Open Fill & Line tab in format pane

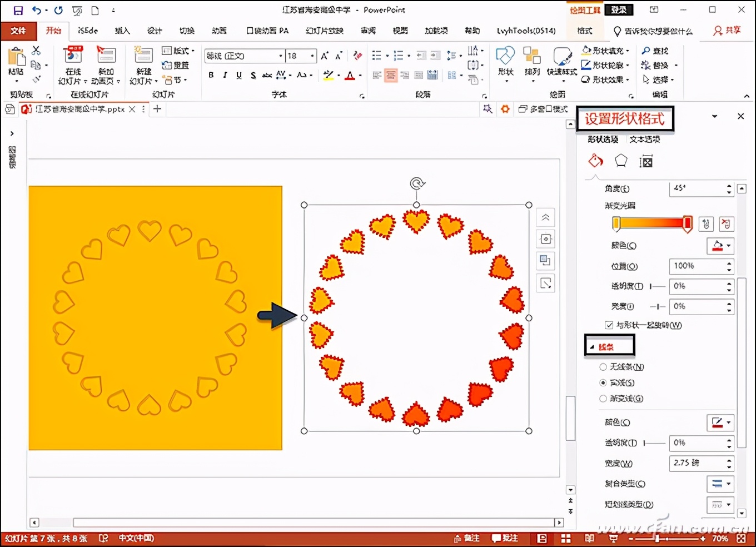[595, 161]
